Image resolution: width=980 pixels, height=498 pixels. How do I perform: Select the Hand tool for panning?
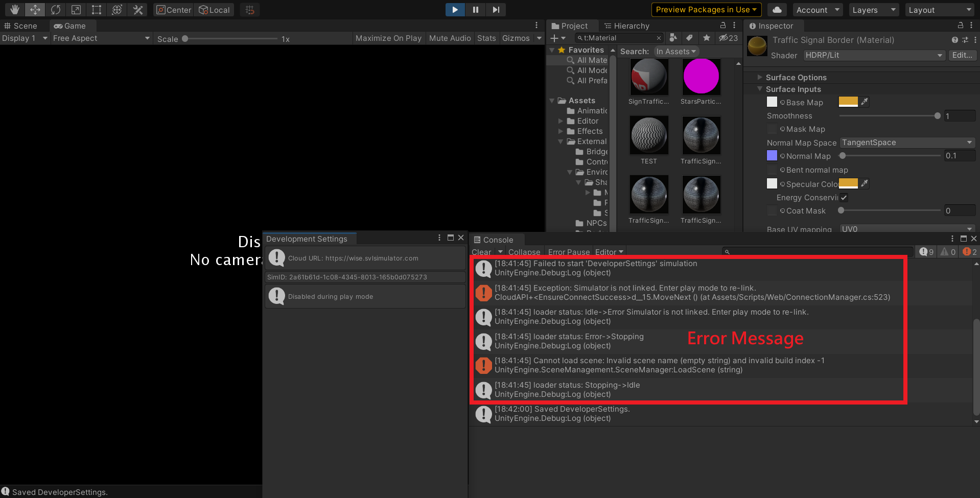(x=14, y=9)
